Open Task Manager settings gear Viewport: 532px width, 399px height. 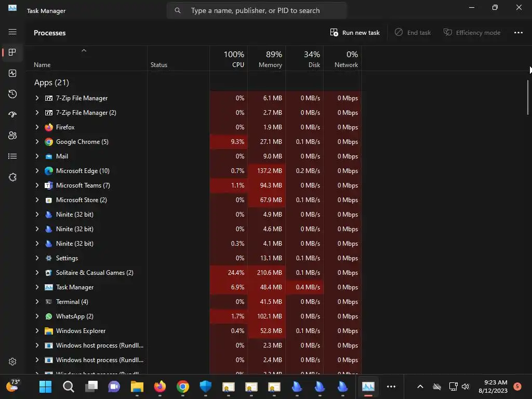pyautogui.click(x=12, y=362)
